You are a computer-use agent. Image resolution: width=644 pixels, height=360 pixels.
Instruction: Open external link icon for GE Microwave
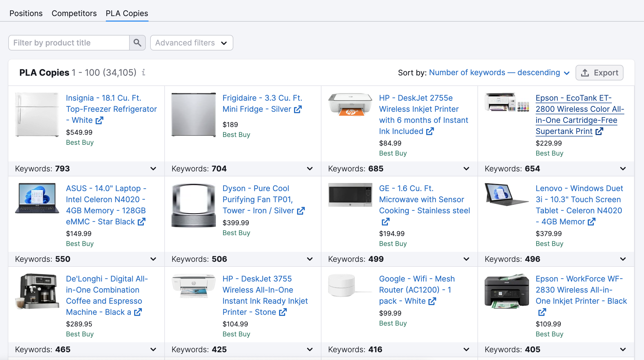385,222
